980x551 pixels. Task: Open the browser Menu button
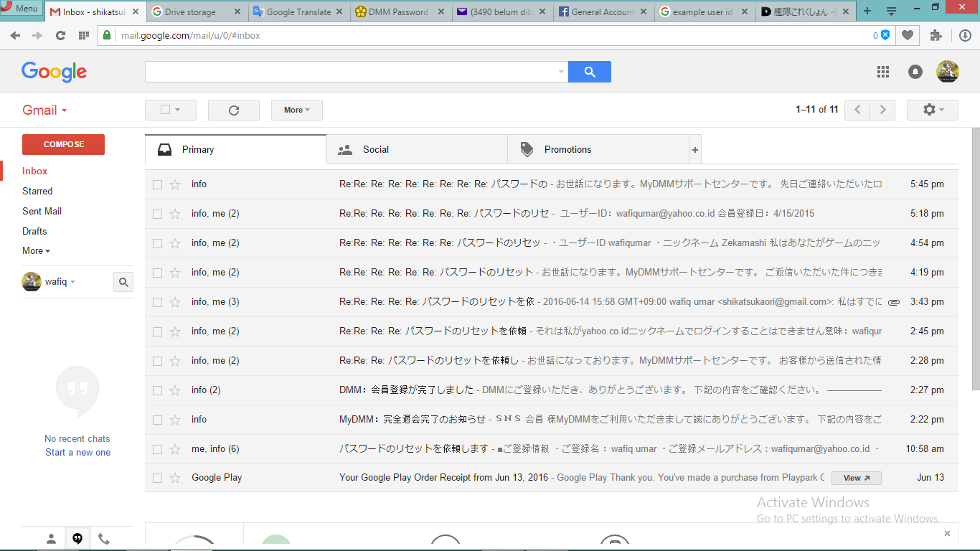pos(22,9)
